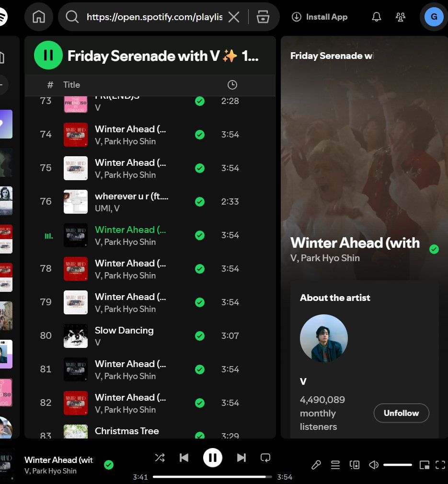448x484 pixels.
Task: Open Slow Dancing track artwork
Action: 75,336
